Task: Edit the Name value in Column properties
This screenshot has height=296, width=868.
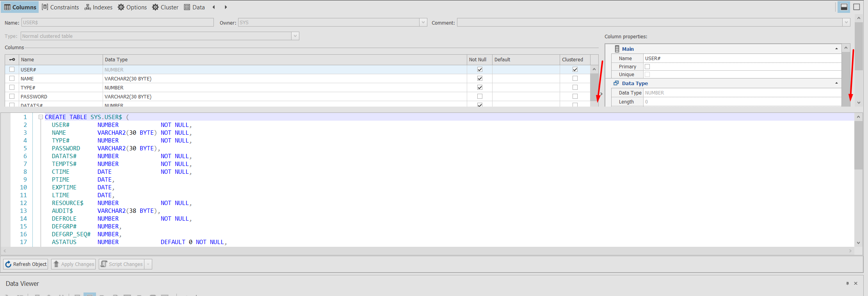Action: coord(742,59)
